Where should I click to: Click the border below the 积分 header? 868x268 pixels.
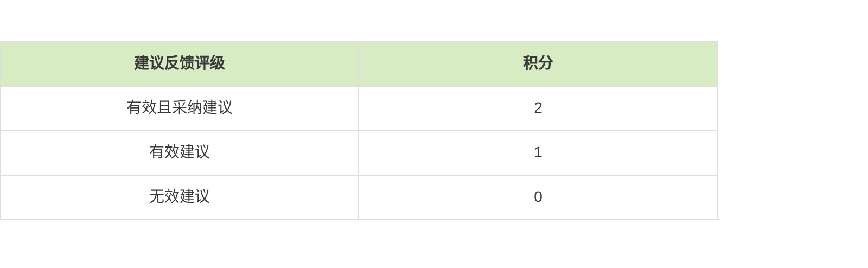coord(538,86)
